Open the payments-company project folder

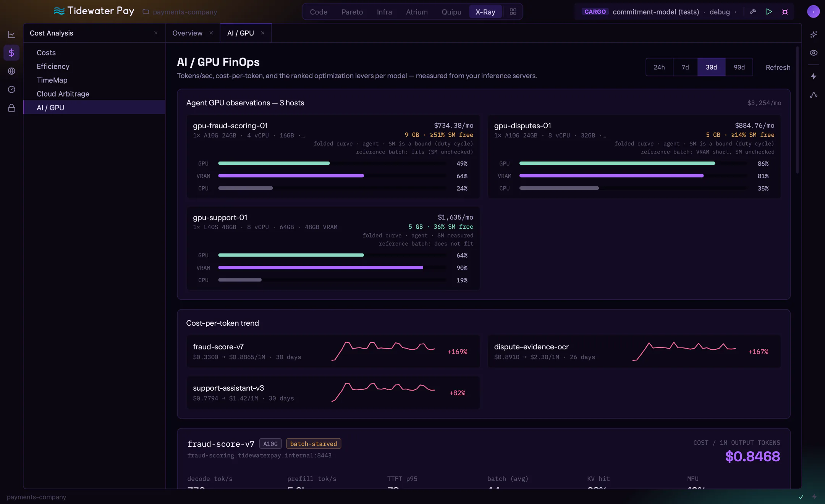(x=180, y=12)
